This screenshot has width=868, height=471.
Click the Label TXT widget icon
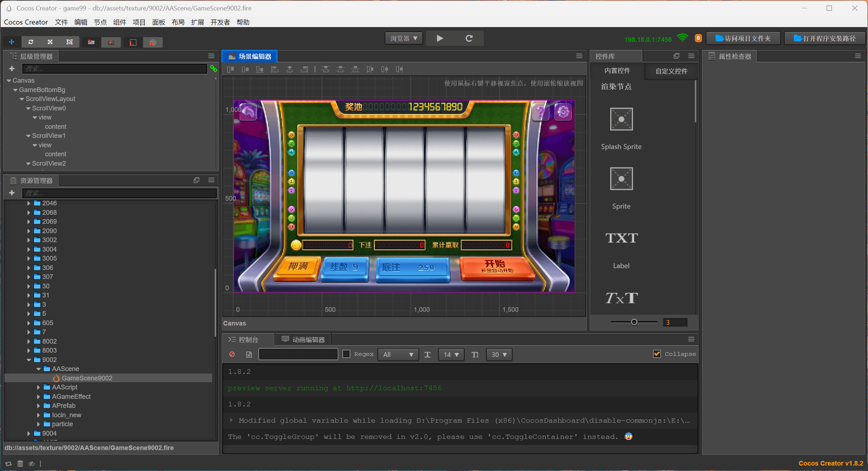click(621, 238)
